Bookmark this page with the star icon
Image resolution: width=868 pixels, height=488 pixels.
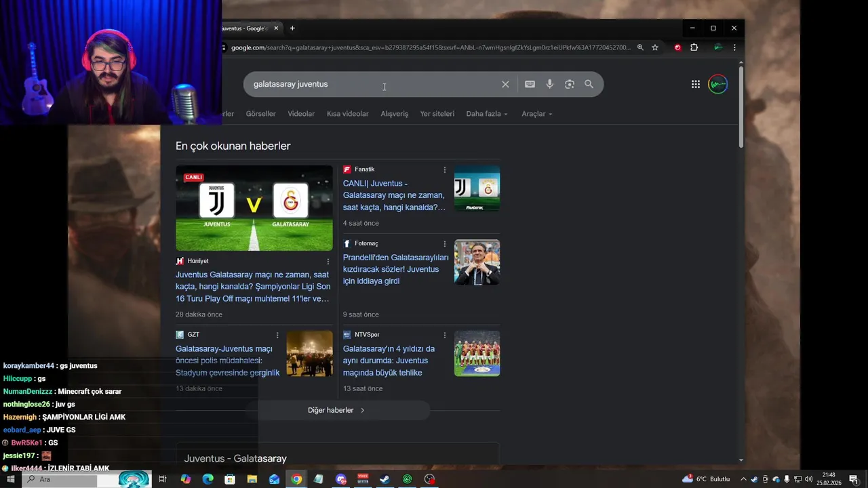click(x=655, y=47)
